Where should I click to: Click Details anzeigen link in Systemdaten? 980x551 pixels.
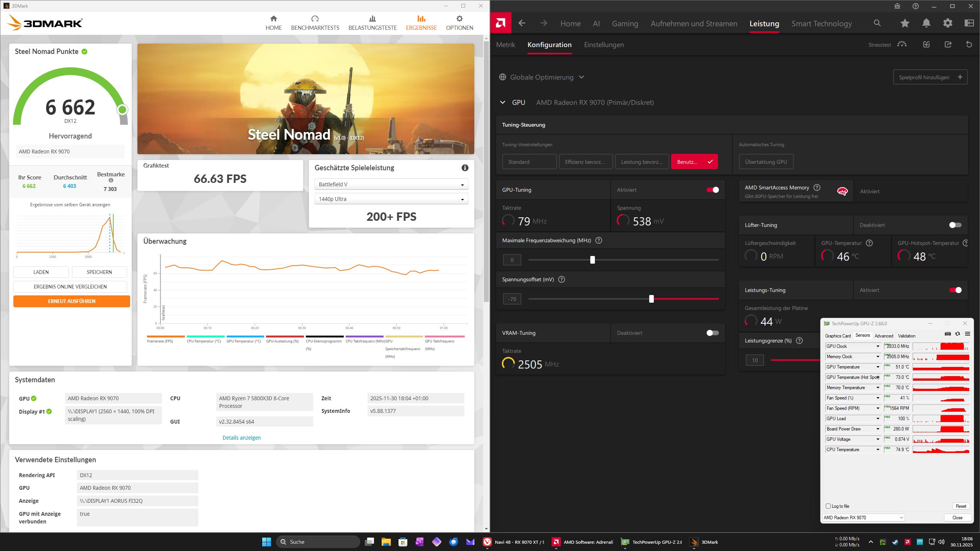coord(241,437)
